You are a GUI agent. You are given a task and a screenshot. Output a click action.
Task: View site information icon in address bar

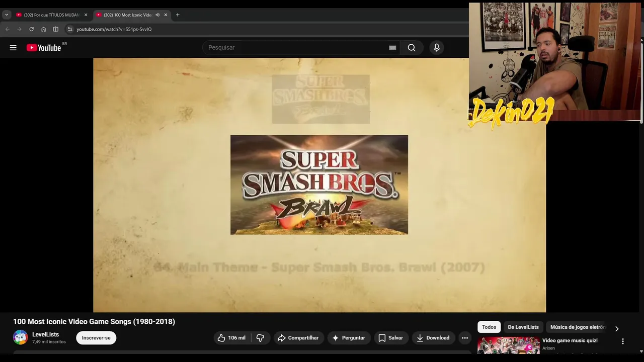point(70,29)
